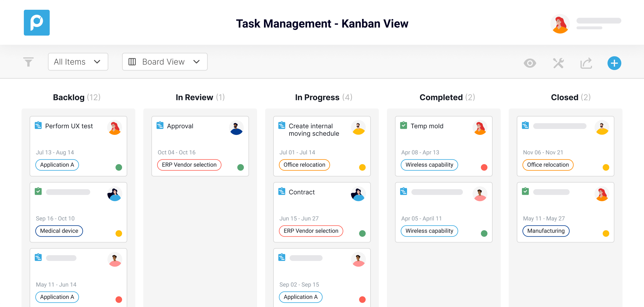Image resolution: width=644 pixels, height=307 pixels.
Task: Click the Manufacturing tag
Action: tap(546, 231)
